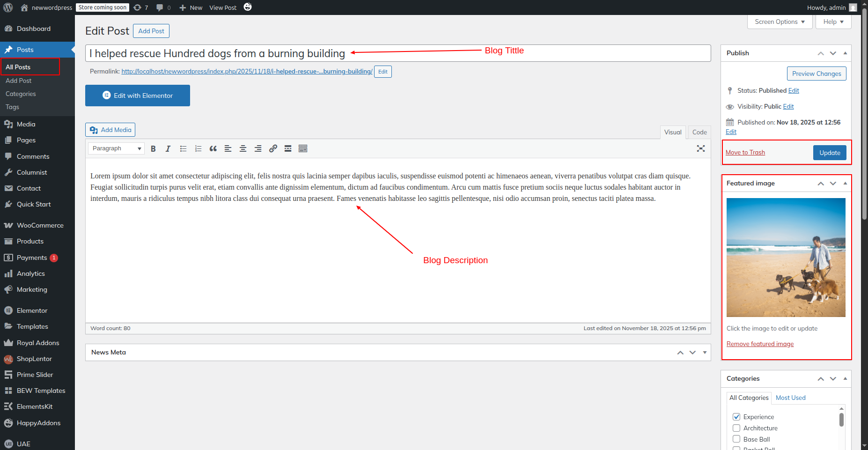Click Remove featured image link

(x=760, y=344)
